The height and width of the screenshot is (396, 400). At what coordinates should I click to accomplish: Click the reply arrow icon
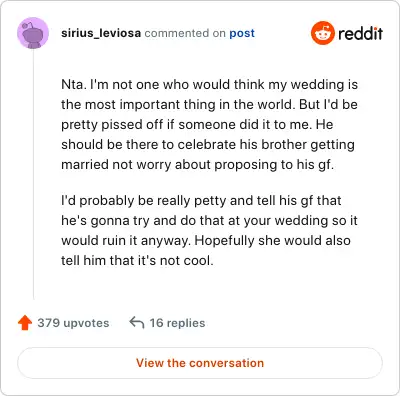coord(137,323)
